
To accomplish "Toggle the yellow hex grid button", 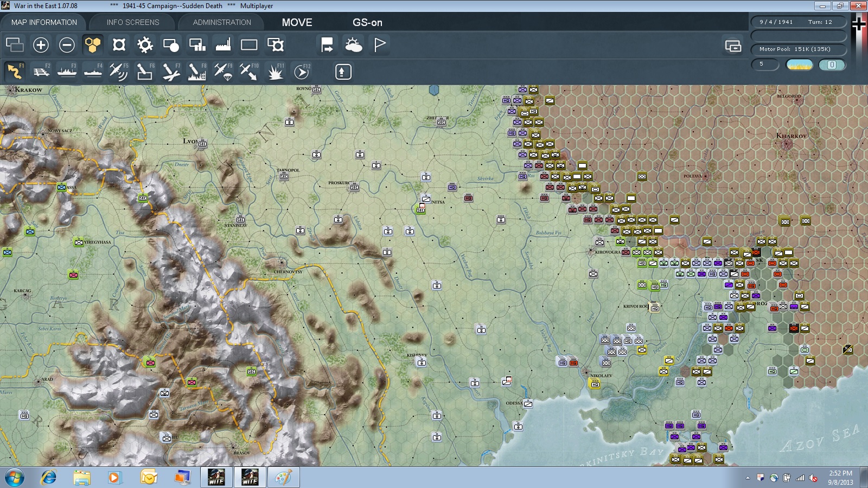I will (x=93, y=44).
